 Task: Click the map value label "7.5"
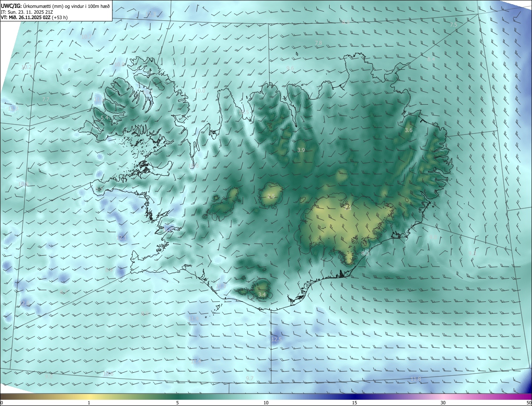coord(453,25)
